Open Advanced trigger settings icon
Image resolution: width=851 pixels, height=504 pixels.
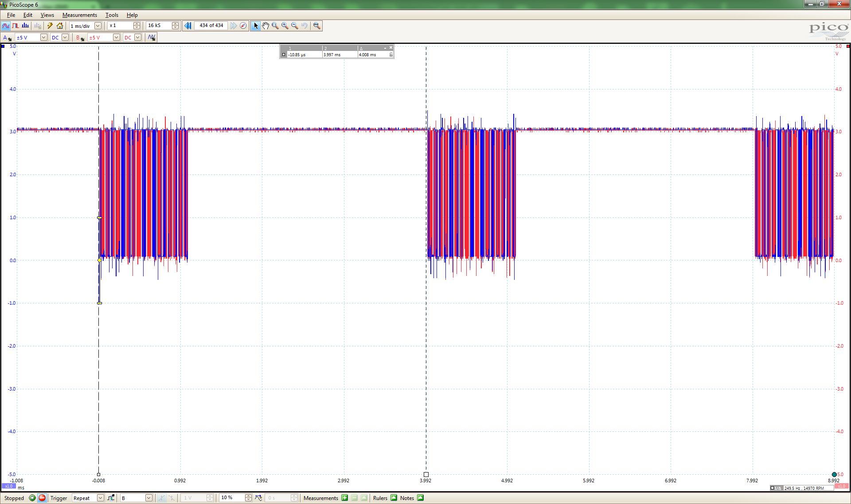click(x=111, y=498)
